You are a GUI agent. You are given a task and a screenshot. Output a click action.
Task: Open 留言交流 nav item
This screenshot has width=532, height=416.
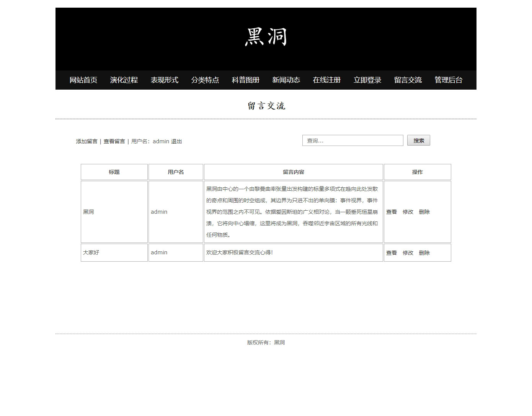click(x=408, y=80)
